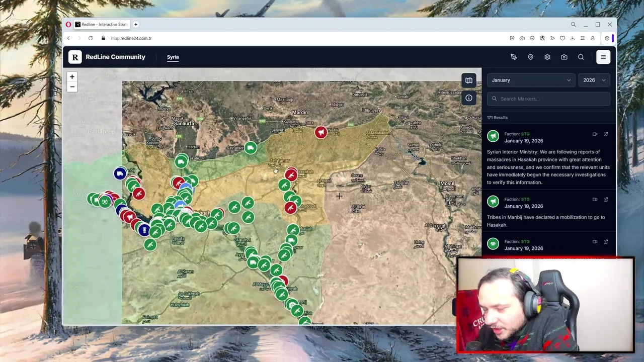
Task: Open the send/flow arrow icon
Action: (552, 38)
